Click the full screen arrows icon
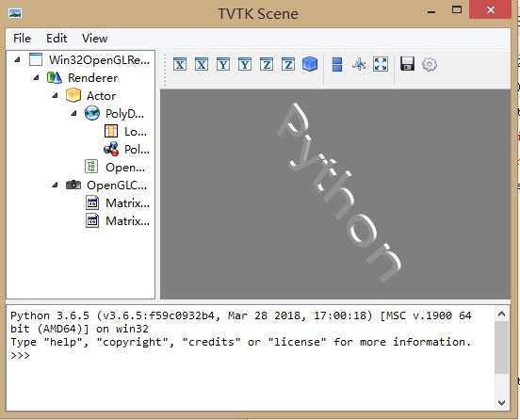This screenshot has width=520, height=420. pos(381,64)
